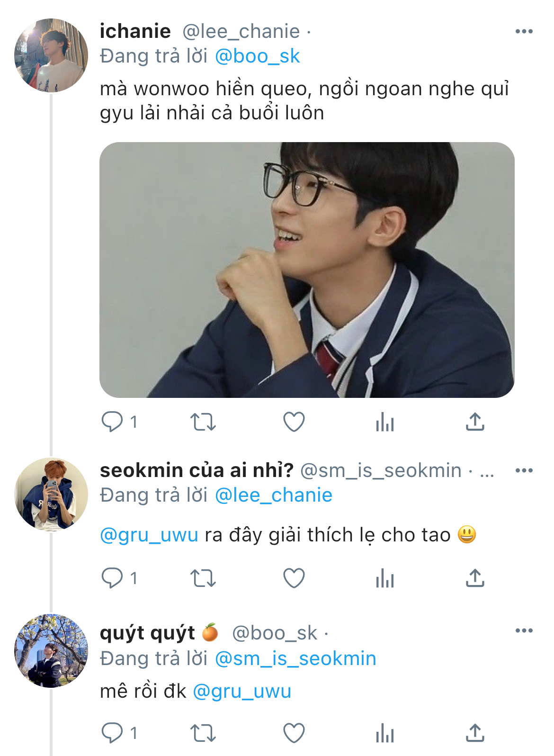View analytics for quýt quýt's tweet

(x=385, y=733)
